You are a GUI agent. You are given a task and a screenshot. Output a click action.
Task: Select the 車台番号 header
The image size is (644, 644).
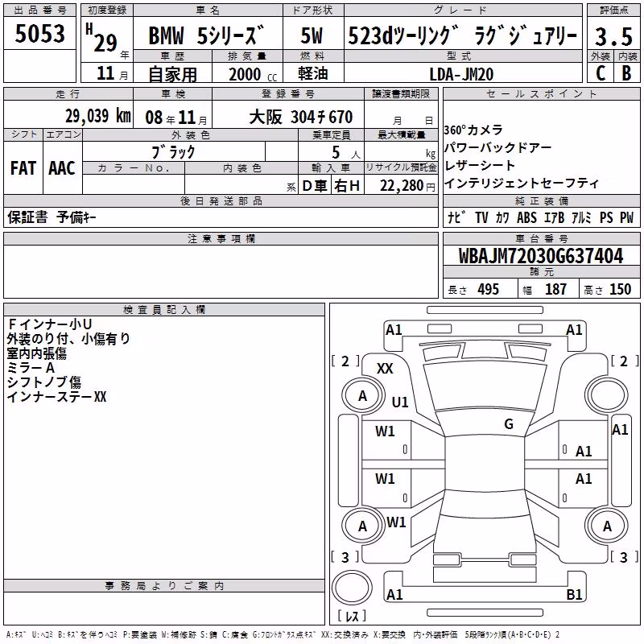(x=542, y=238)
